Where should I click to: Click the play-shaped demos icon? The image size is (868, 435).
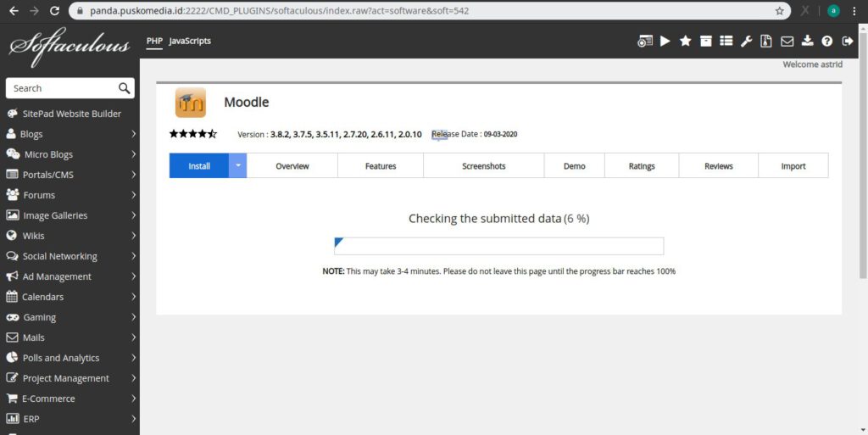click(x=665, y=41)
